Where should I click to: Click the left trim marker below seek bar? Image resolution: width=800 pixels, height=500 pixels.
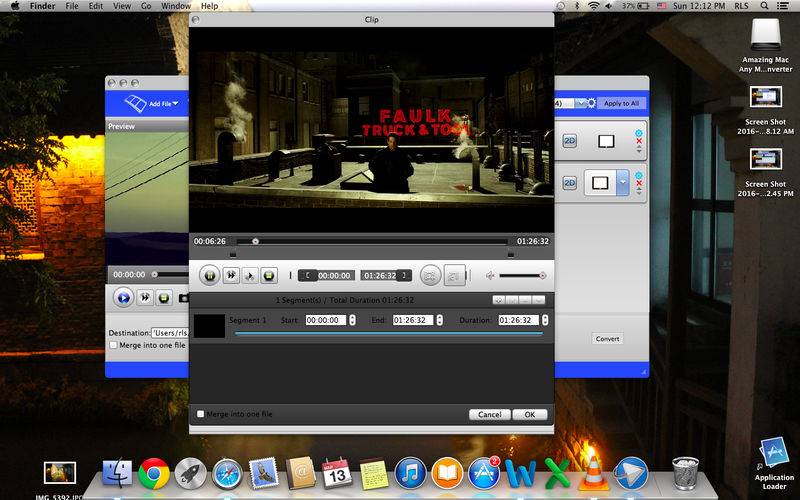tap(233, 254)
